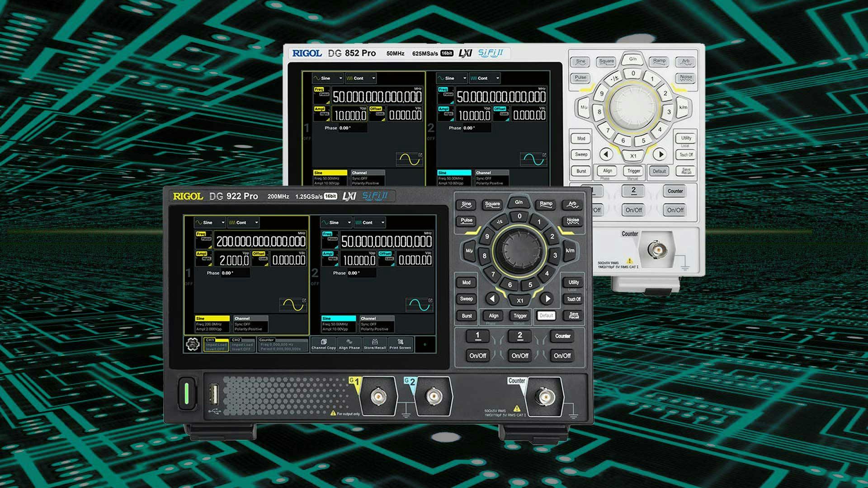Select CH1 tab on DG 922 bottom bar

point(216,344)
